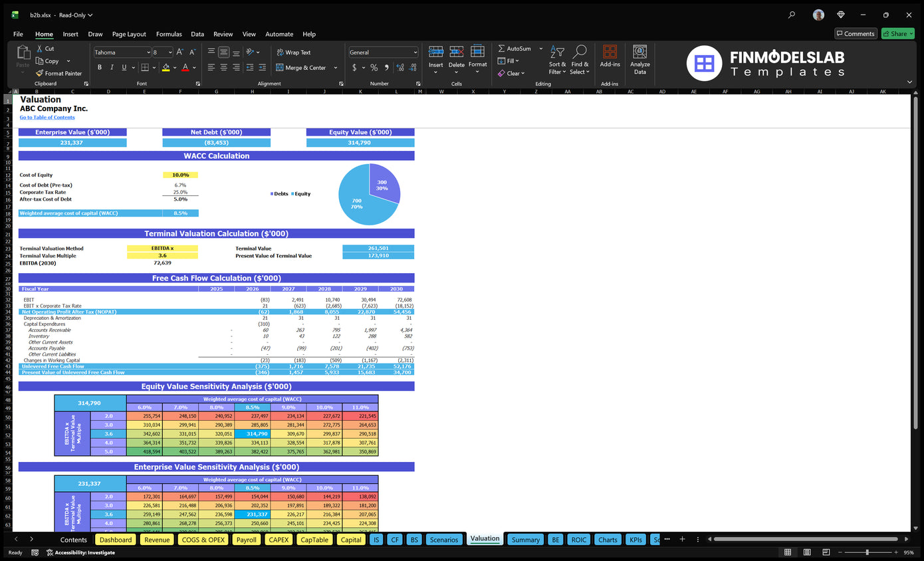Click the Increase Decimal icon
The width and height of the screenshot is (924, 561).
tap(399, 67)
